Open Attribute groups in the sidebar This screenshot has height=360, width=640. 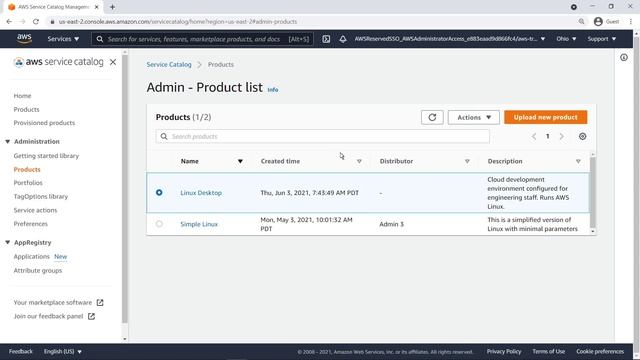pos(38,271)
